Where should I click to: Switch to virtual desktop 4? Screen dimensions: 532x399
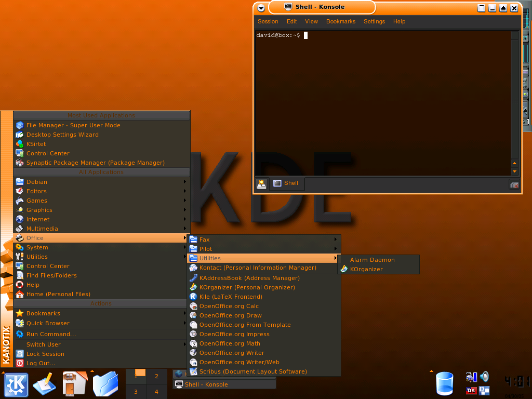(x=156, y=392)
